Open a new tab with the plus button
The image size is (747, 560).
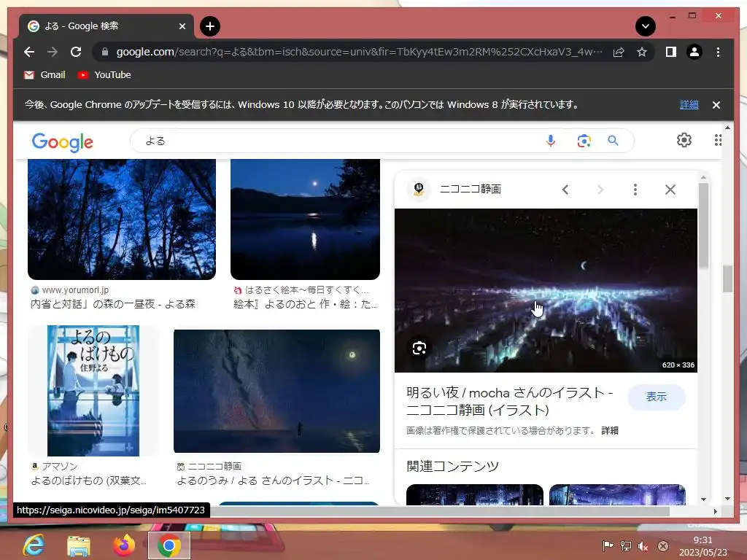tap(210, 26)
